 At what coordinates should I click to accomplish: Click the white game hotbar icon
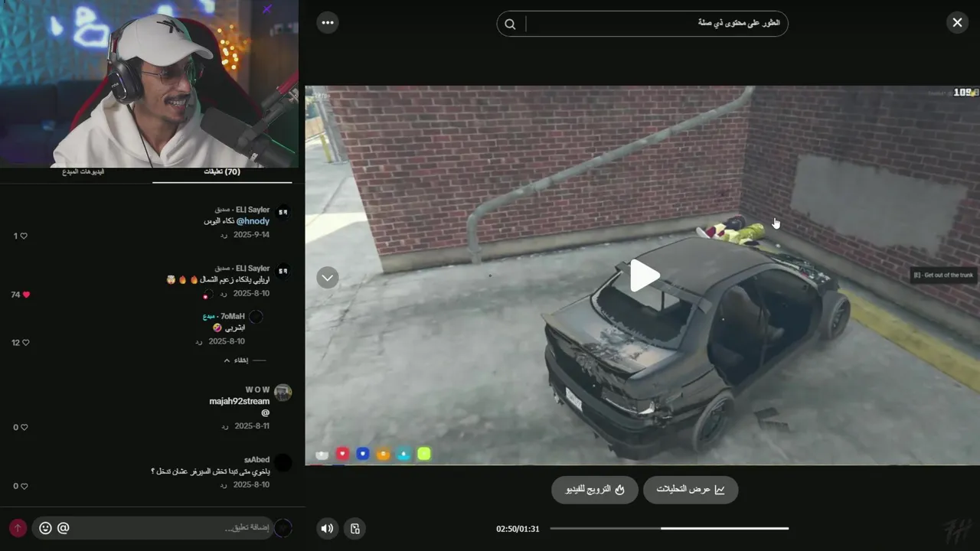click(322, 455)
